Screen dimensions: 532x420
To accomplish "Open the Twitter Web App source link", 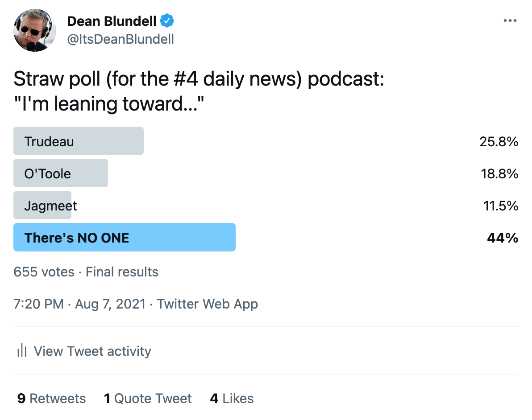I will pos(207,304).
